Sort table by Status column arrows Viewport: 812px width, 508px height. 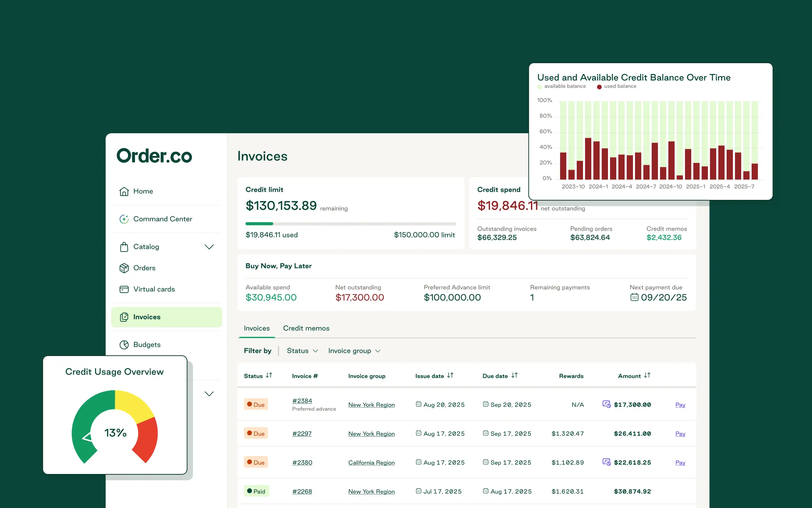coord(269,375)
